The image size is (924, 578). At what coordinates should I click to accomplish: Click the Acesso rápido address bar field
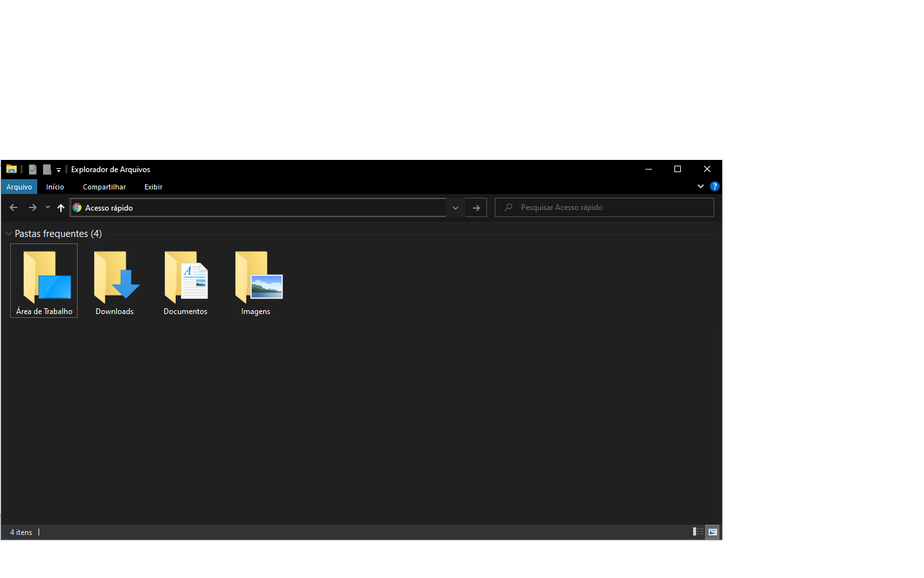click(x=258, y=207)
